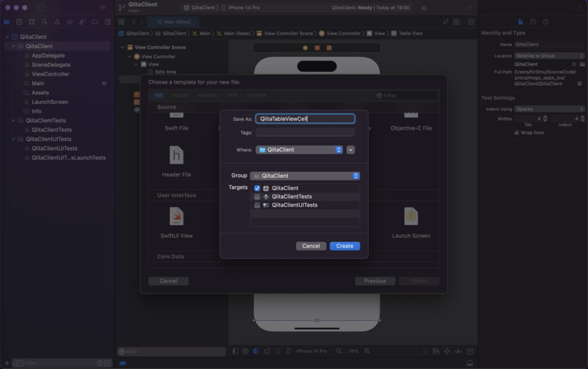
Task: Check the QiitaClientUITests target checkbox
Action: [x=257, y=205]
